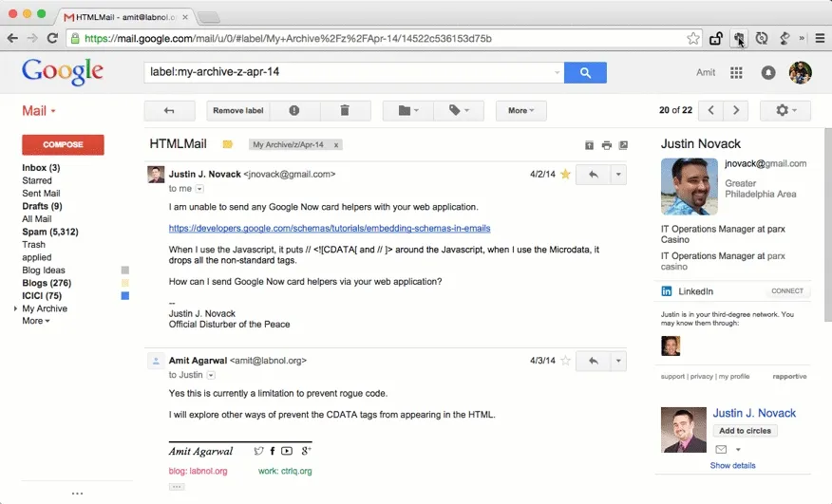
Task: Show details arrow next to 'to me'
Action: pyautogui.click(x=199, y=189)
